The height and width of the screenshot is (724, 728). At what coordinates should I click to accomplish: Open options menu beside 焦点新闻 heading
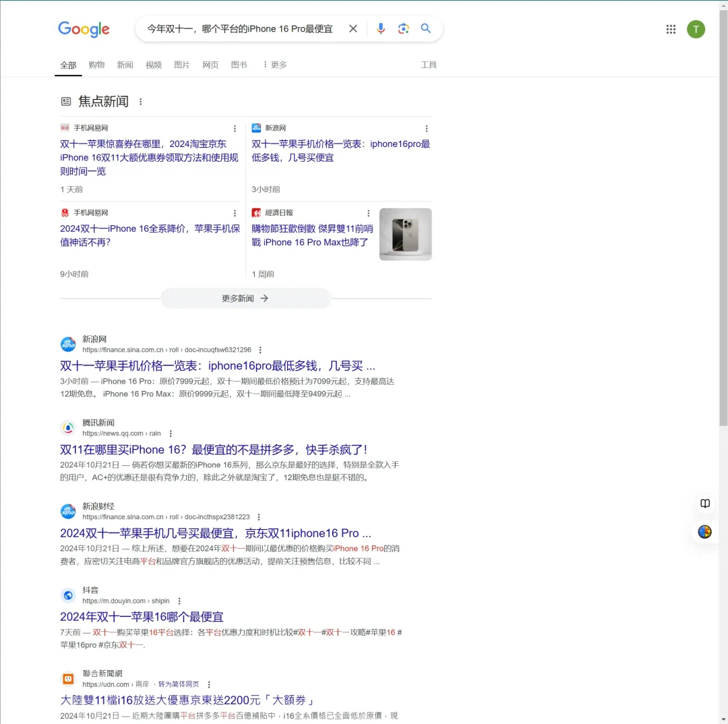(141, 102)
